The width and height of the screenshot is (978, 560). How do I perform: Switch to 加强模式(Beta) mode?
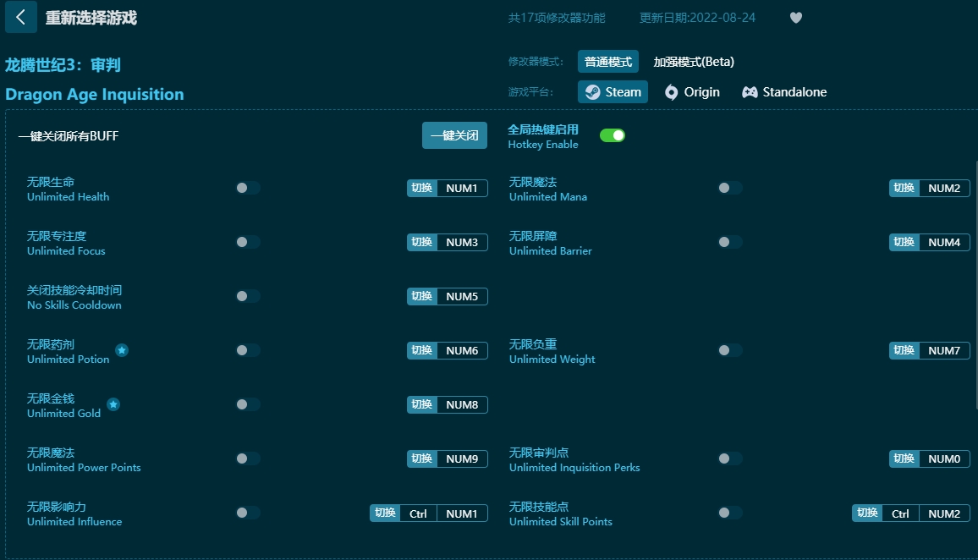pos(693,62)
